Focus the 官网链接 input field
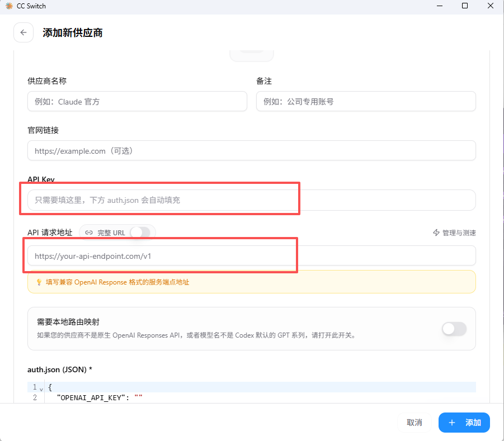The width and height of the screenshot is (504, 441). tap(251, 151)
